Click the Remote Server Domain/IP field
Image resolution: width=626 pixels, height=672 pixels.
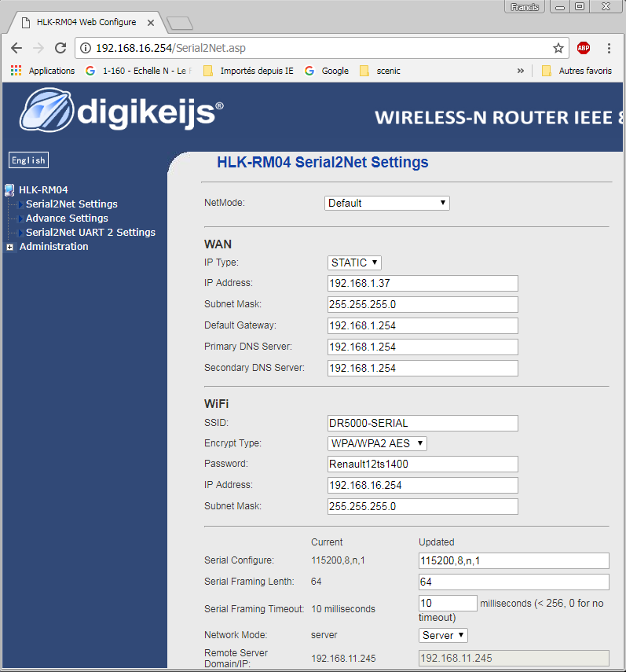click(x=514, y=659)
